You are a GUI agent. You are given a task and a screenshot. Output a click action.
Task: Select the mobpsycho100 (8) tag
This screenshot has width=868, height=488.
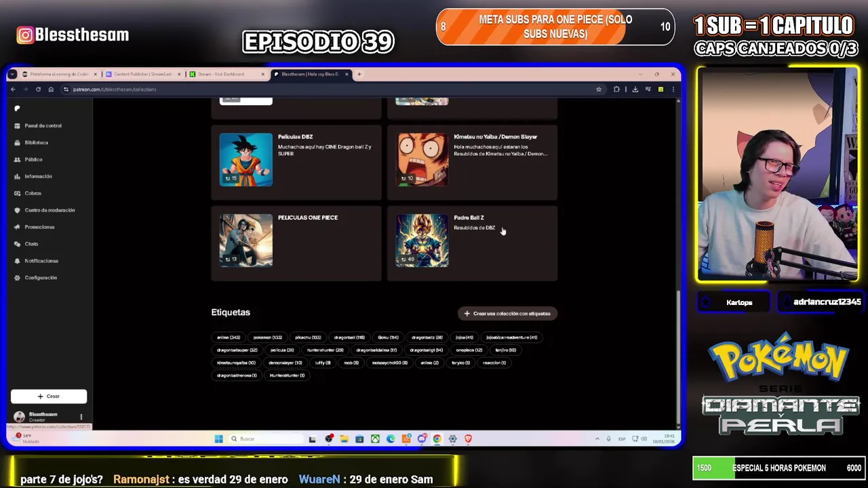pyautogui.click(x=390, y=363)
